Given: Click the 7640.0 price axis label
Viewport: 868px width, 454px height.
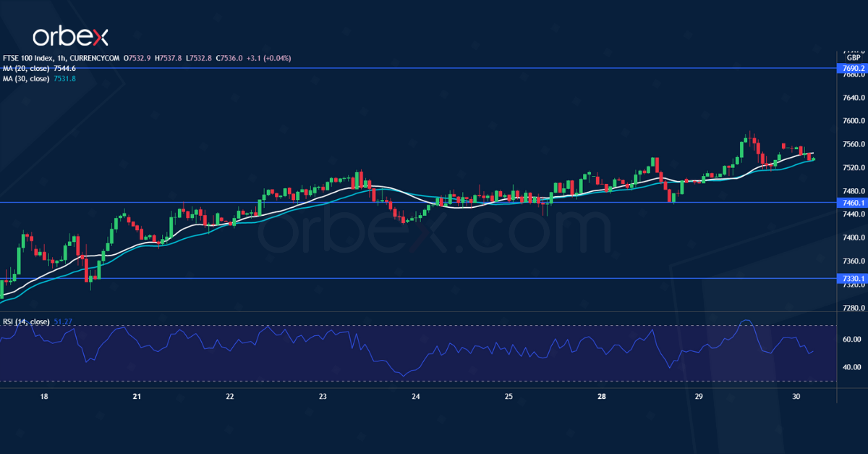Looking at the screenshot, I should [854, 98].
